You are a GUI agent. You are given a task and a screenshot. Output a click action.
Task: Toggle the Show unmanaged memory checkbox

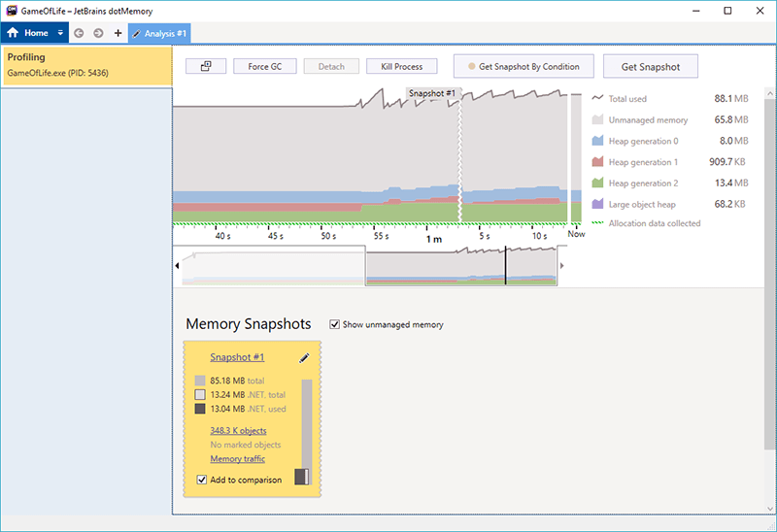click(336, 324)
